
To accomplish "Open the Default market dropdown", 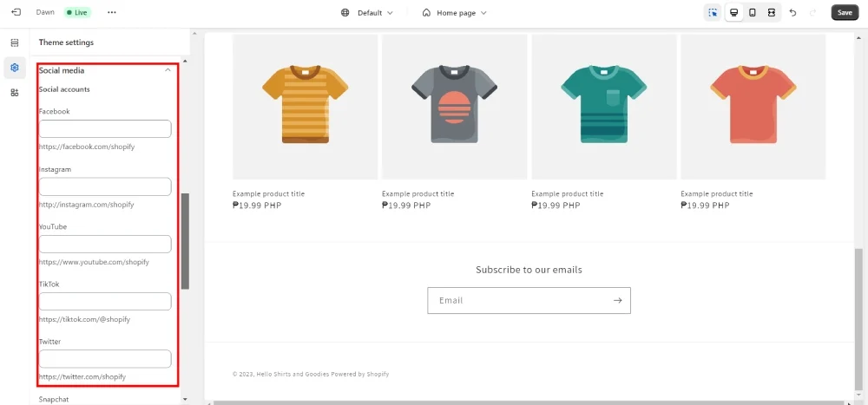I will click(x=367, y=13).
